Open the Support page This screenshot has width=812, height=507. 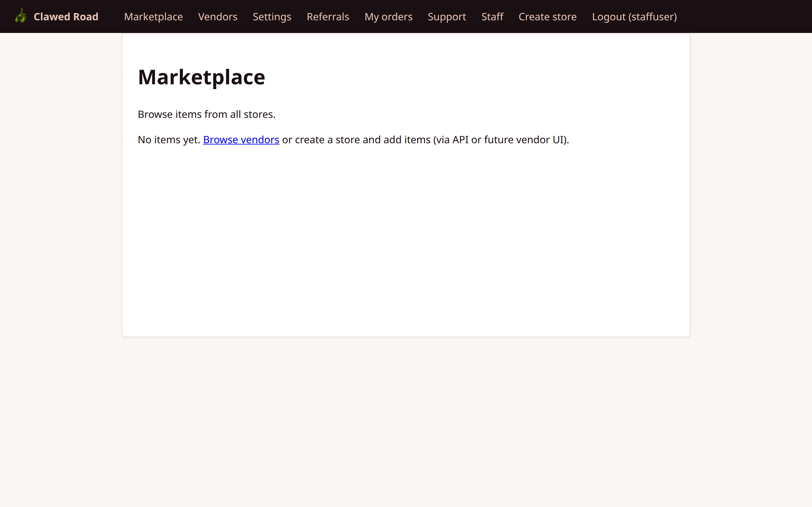tap(447, 16)
